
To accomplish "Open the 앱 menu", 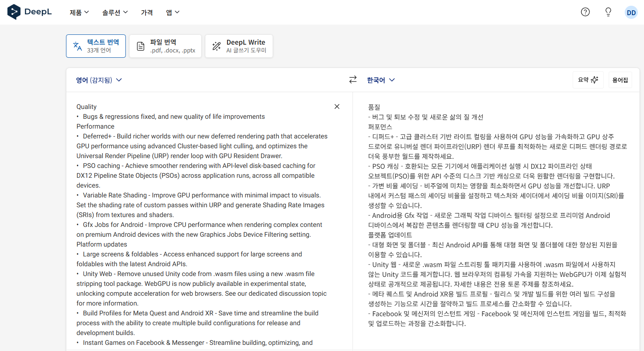I will (x=173, y=12).
